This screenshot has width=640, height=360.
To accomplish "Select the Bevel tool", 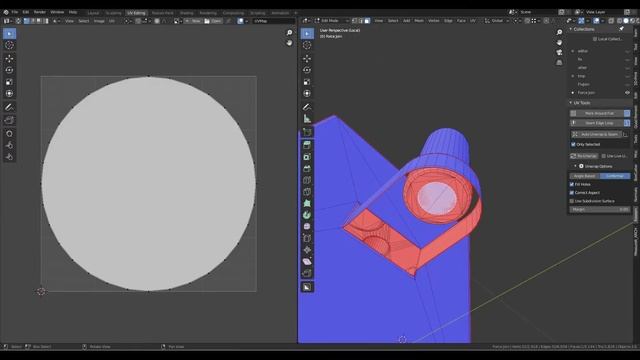I will pos(307,169).
